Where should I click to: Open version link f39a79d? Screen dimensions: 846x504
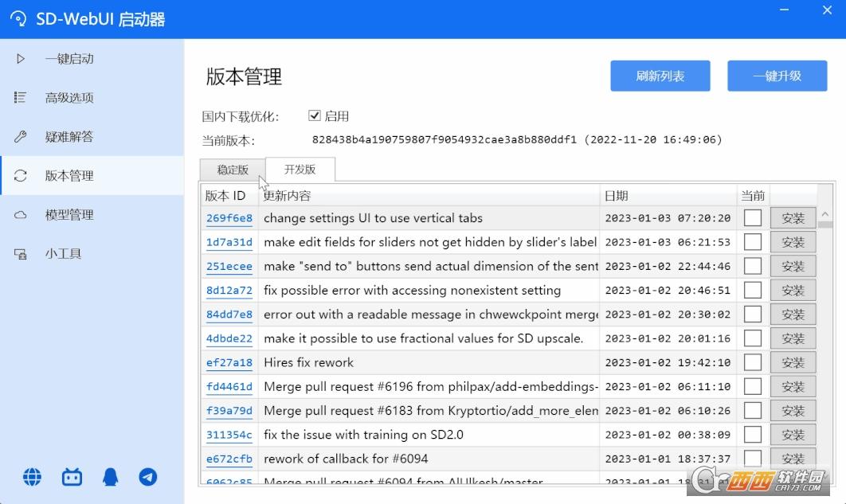point(229,410)
